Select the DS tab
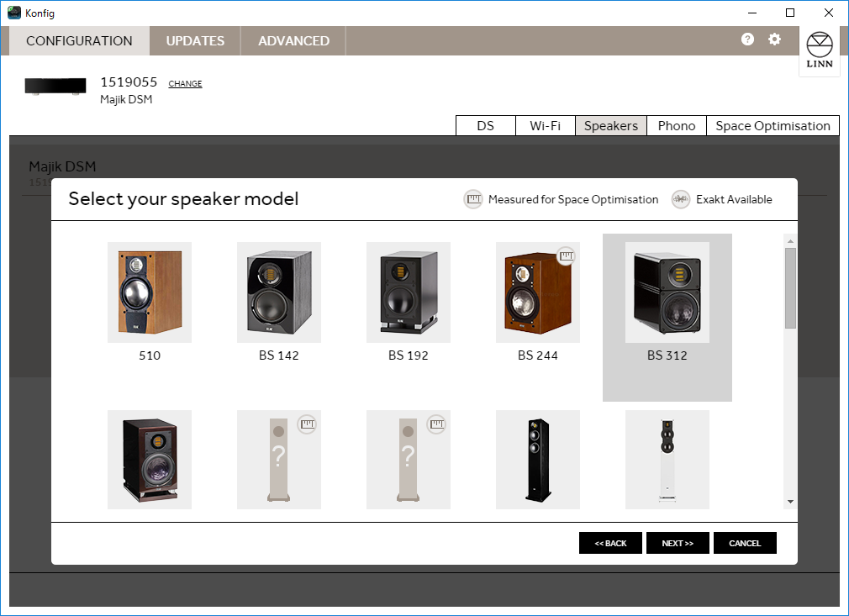849x616 pixels. click(486, 125)
